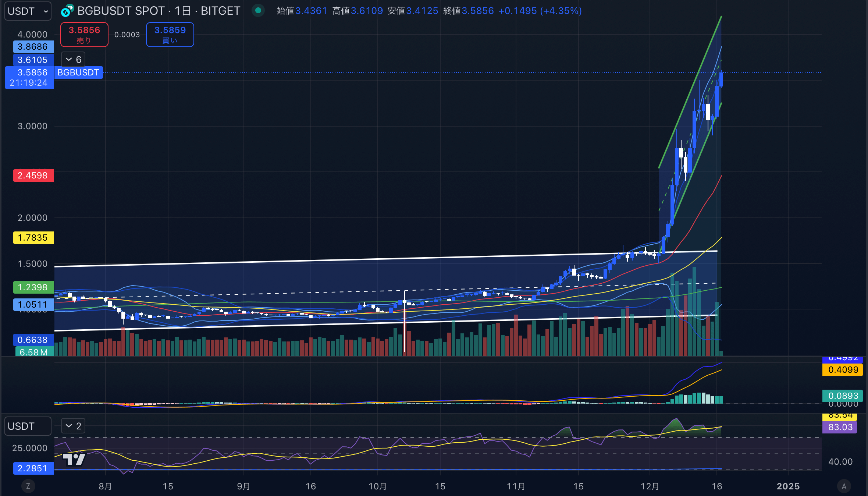Viewport: 868px width, 496px height.
Task: Click the 3.5856 sell button
Action: click(84, 35)
